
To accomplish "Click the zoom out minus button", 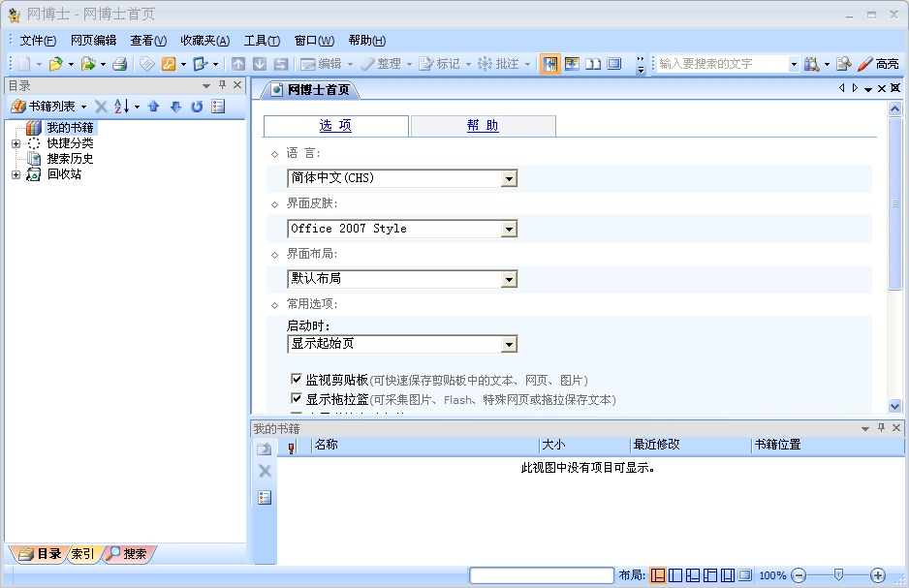I will pos(799,575).
